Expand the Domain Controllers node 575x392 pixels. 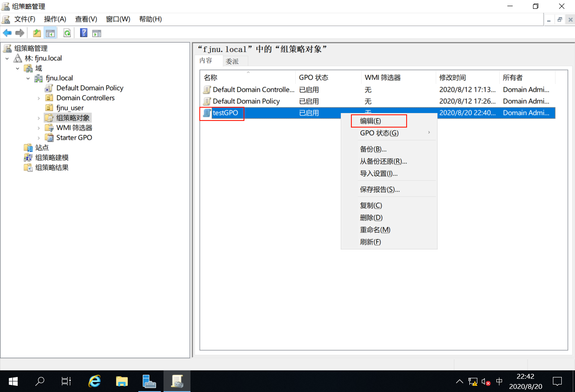click(39, 98)
